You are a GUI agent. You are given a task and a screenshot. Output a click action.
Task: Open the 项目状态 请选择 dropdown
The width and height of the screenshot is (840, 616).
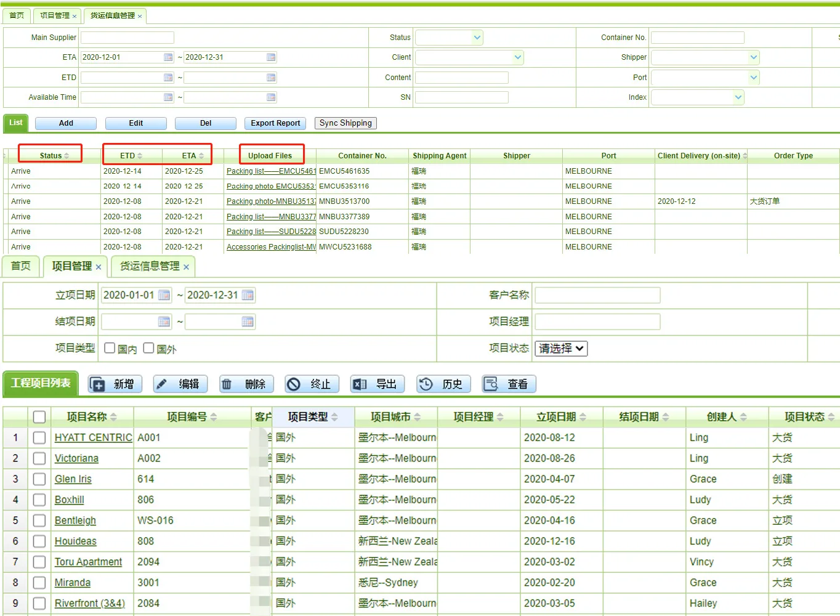pyautogui.click(x=561, y=349)
